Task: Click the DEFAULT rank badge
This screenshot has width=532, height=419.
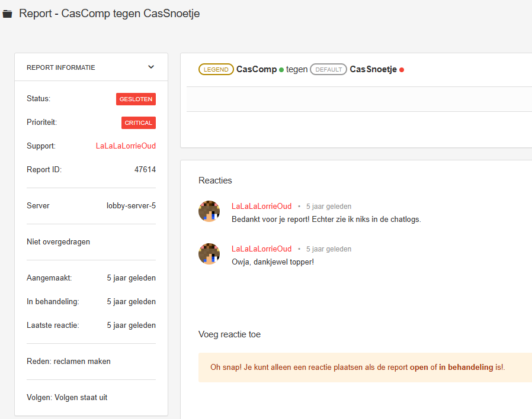Action: pyautogui.click(x=328, y=69)
